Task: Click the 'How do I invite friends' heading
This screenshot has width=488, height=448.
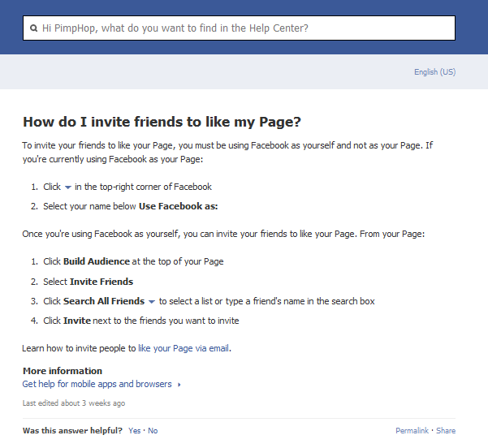Action: point(162,123)
